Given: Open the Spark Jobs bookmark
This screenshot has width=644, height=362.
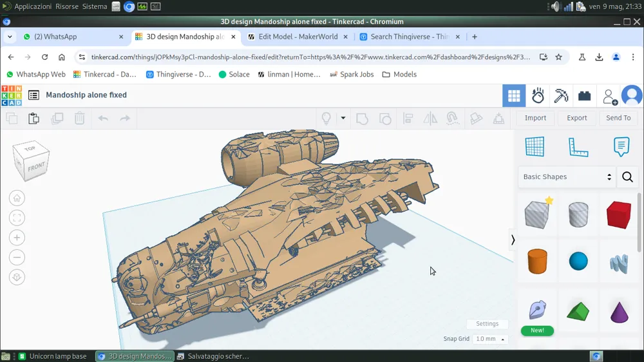Looking at the screenshot, I should coord(352,74).
